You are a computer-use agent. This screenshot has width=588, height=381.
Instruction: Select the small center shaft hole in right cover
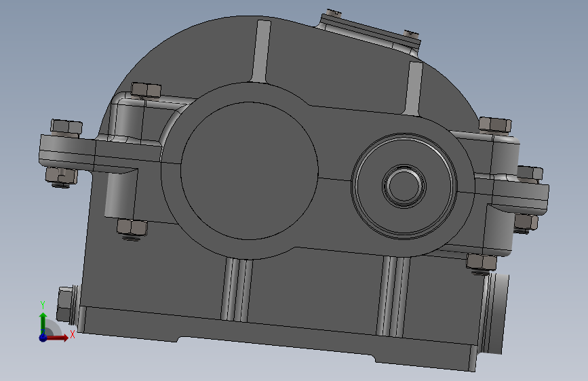click(x=404, y=186)
